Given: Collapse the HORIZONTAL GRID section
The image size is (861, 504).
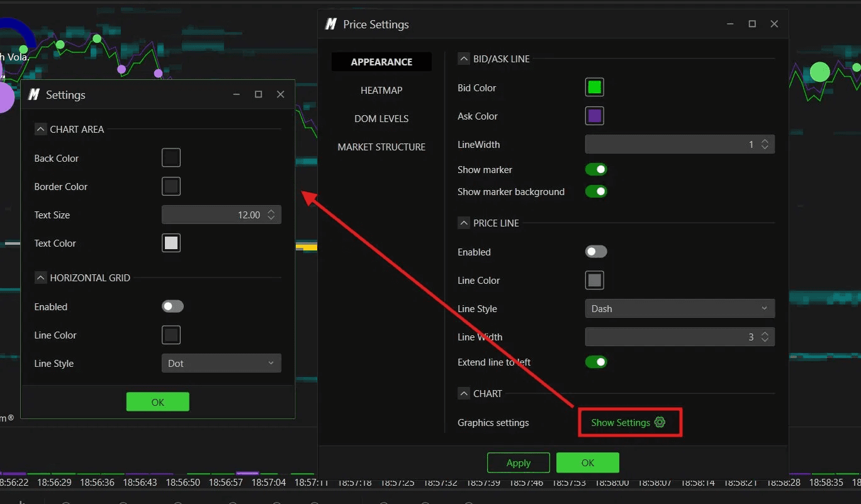Looking at the screenshot, I should point(40,277).
